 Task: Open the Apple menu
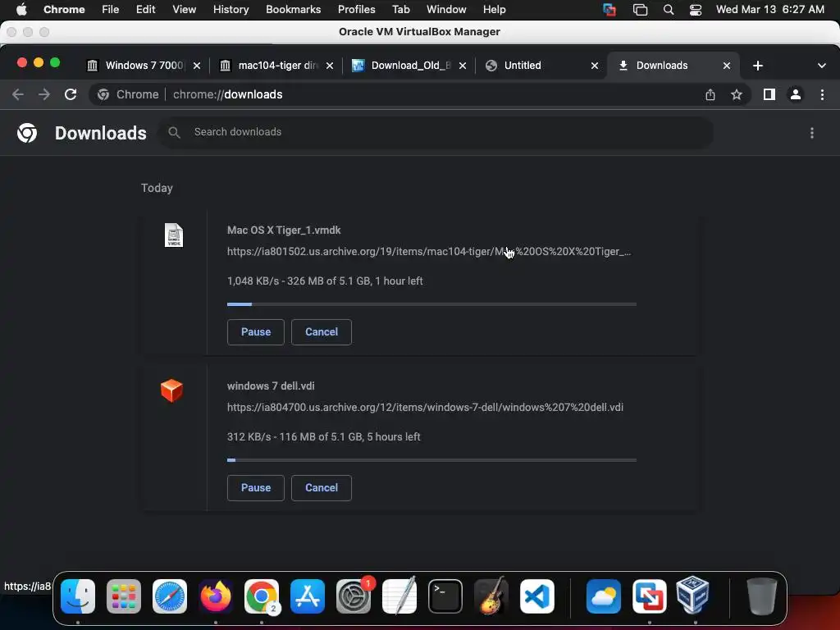coord(21,10)
